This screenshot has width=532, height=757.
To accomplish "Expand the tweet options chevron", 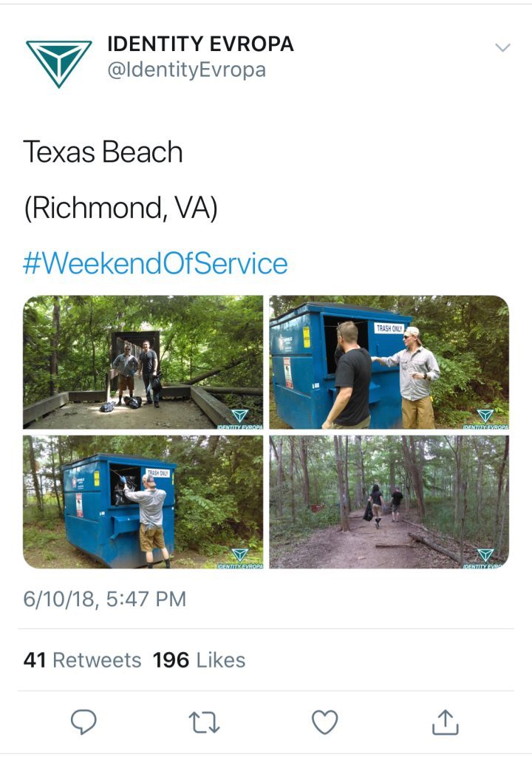I will (502, 47).
